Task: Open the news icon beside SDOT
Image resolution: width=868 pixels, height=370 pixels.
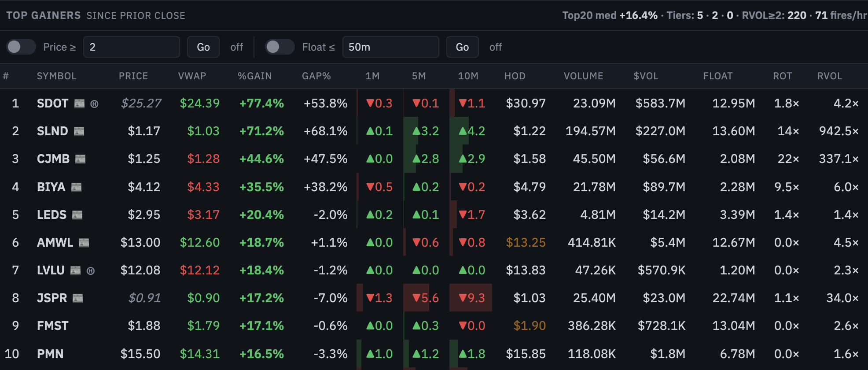Action: (79, 104)
